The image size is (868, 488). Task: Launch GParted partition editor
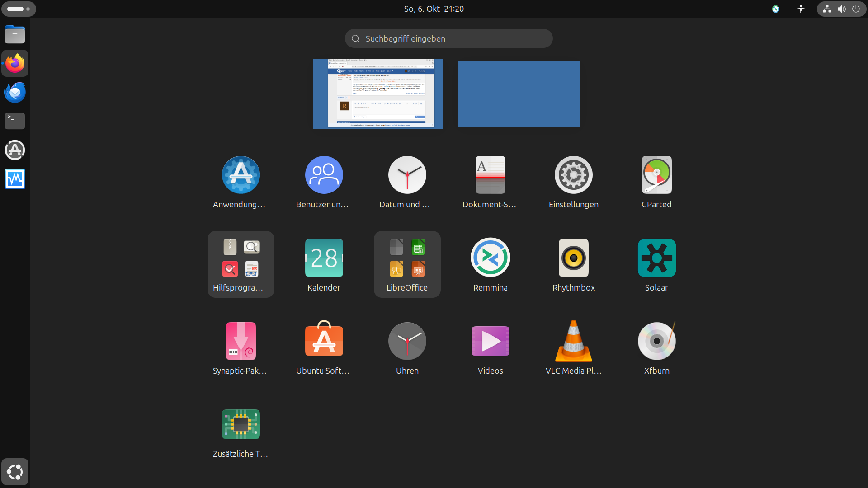click(656, 175)
